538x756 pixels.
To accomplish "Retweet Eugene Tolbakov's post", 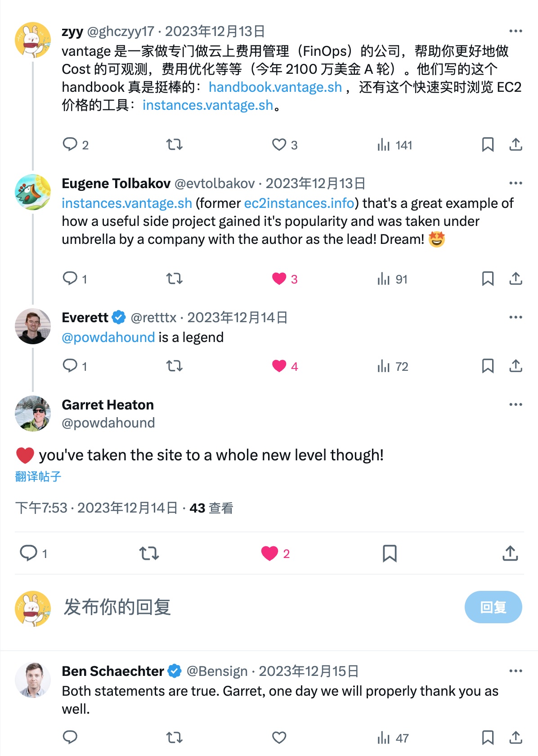I will click(174, 279).
